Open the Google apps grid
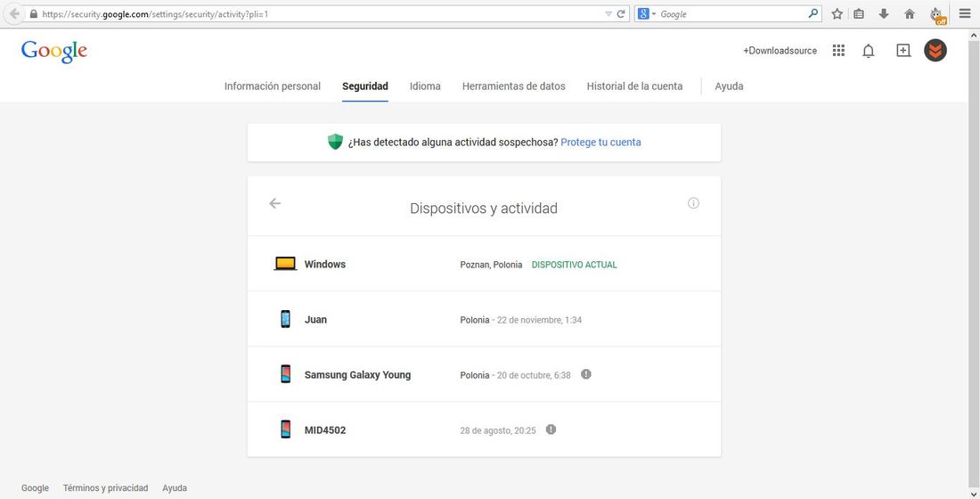 [838, 51]
